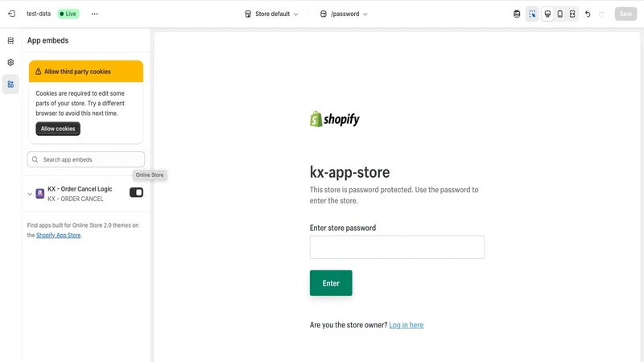Click the Allow third party cookies title
The image size is (644, 362).
tap(77, 72)
